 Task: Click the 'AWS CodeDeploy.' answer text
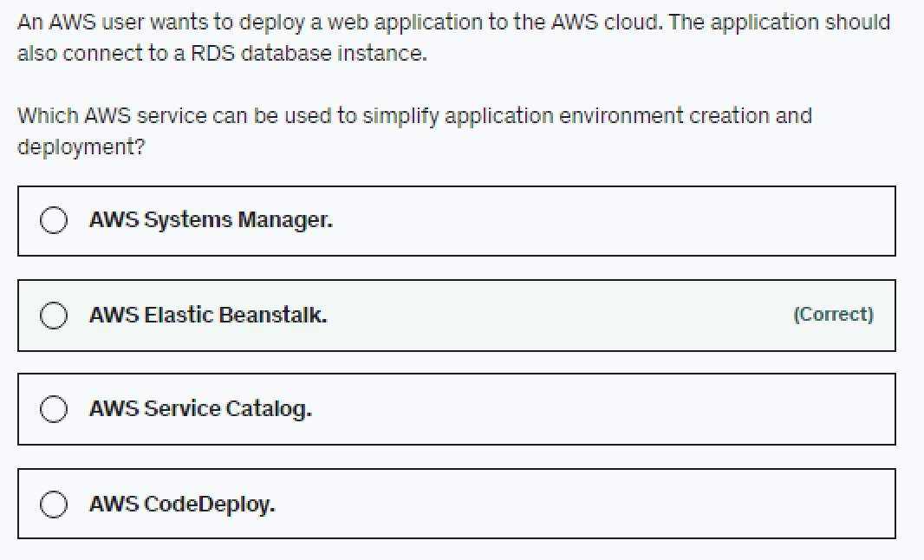pos(182,505)
